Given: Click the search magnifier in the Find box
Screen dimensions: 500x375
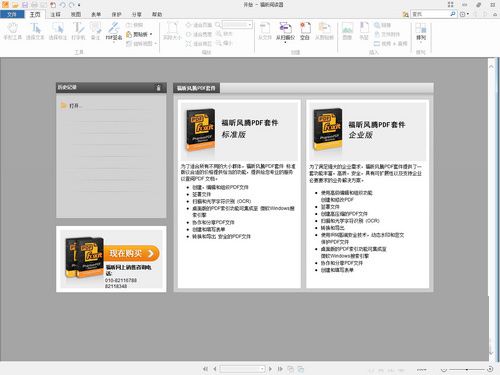Looking at the screenshot, I should click(453, 14).
